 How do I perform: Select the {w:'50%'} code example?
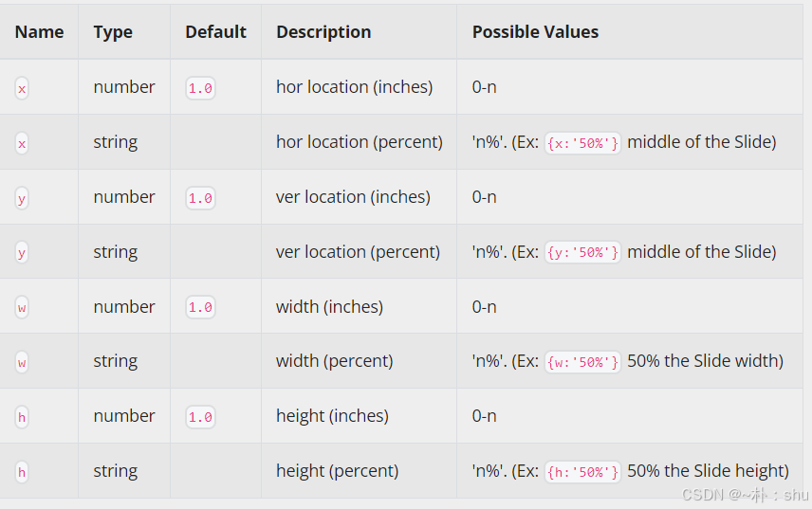[582, 362]
